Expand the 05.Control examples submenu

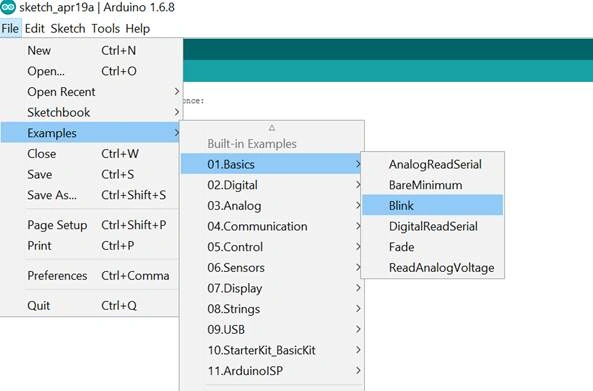271,247
